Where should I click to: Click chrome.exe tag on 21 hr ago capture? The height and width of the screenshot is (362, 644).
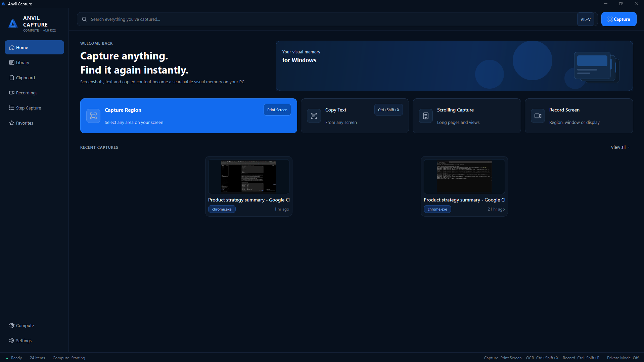click(x=438, y=209)
